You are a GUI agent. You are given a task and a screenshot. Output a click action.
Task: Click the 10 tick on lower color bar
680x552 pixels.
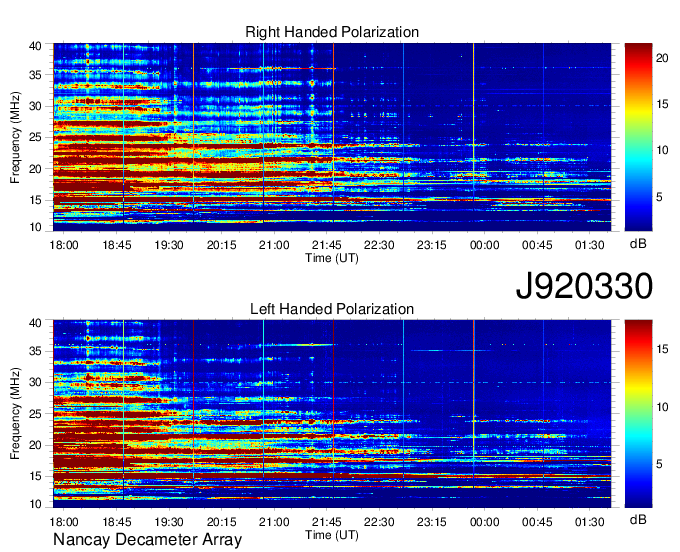(x=662, y=407)
